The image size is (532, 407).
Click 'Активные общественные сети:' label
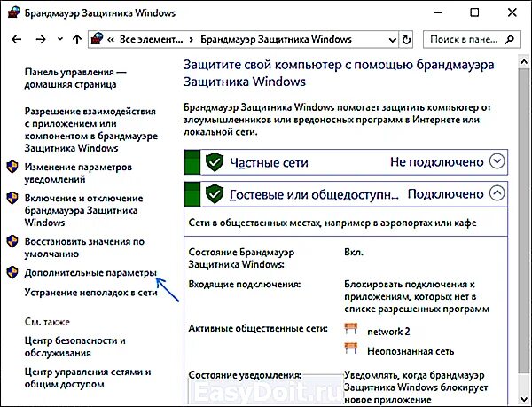click(258, 328)
